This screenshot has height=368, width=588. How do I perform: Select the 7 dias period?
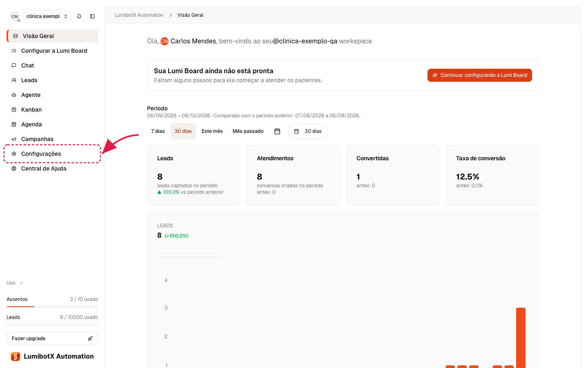point(158,131)
